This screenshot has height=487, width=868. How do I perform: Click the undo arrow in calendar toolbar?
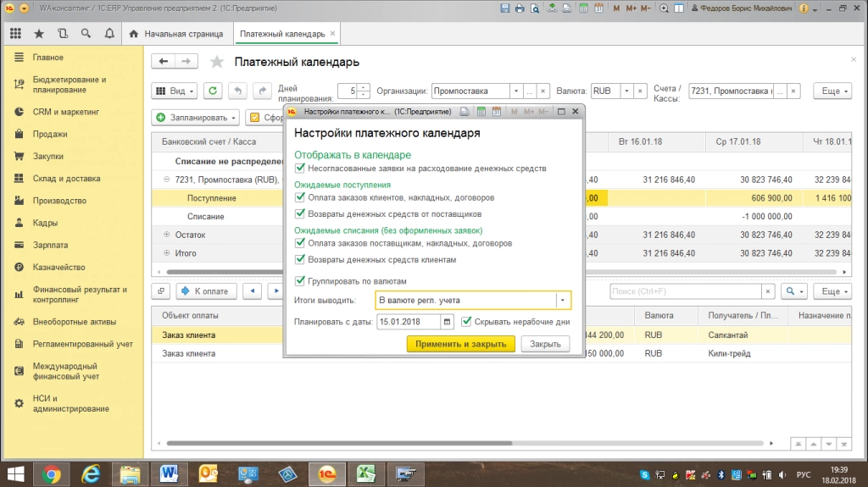click(x=238, y=91)
